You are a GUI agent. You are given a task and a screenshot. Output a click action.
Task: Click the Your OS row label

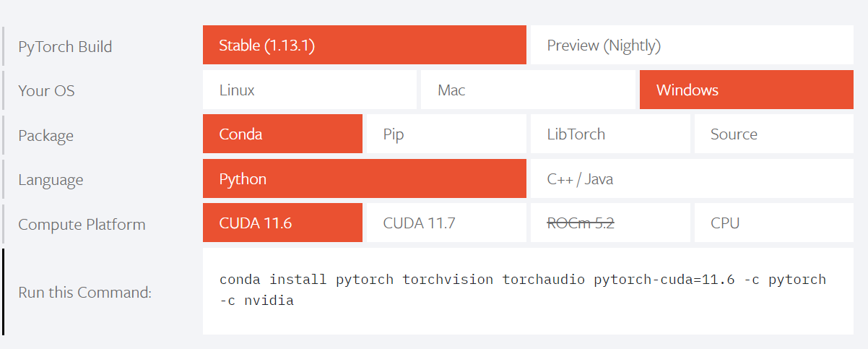click(46, 91)
